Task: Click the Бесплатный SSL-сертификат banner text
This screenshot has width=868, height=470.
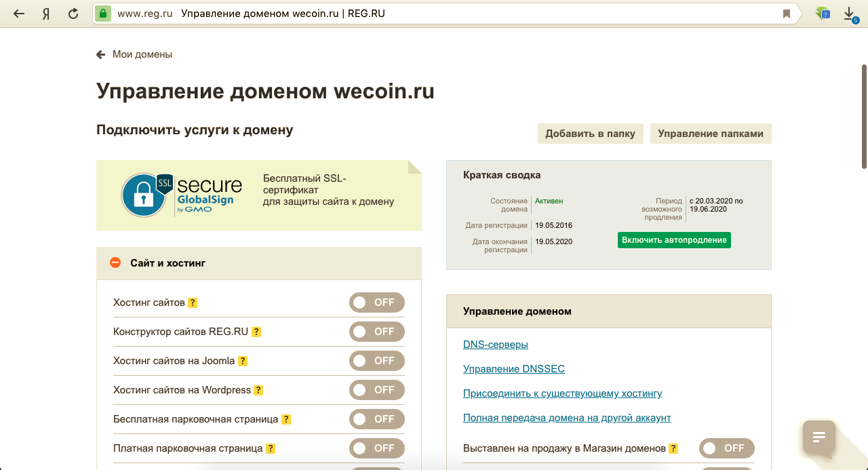Action: (328, 190)
